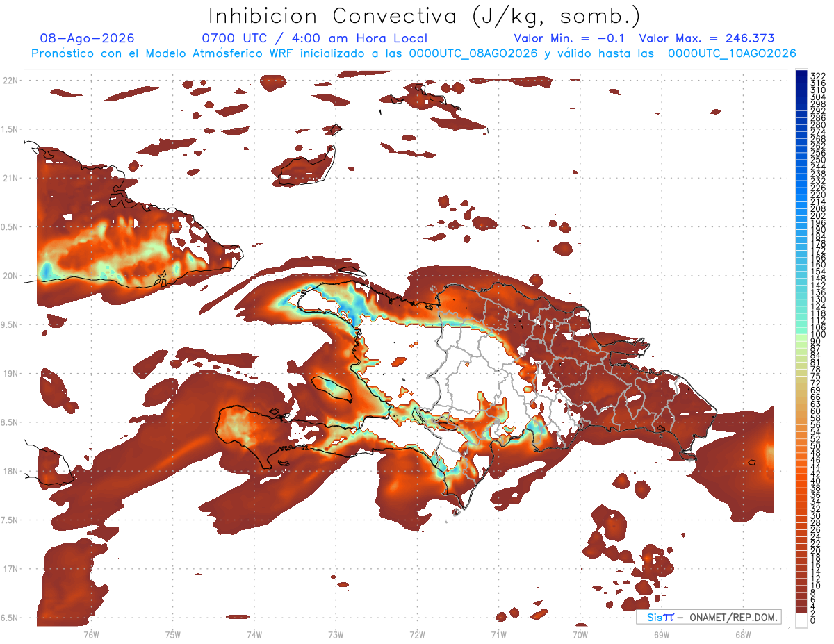The height and width of the screenshot is (644, 834).
Task: Click the '20N' latitude label
Action: tap(12, 276)
